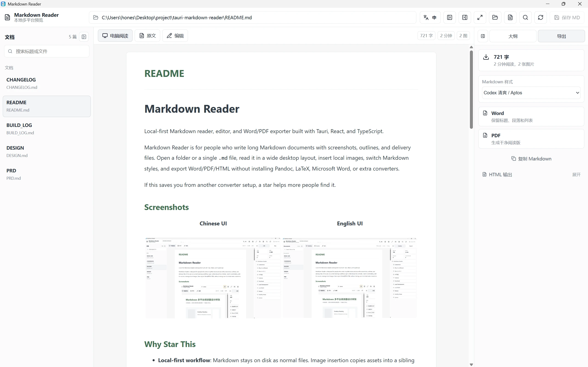Open the DESIGN document
588x367 pixels.
coord(47,151)
